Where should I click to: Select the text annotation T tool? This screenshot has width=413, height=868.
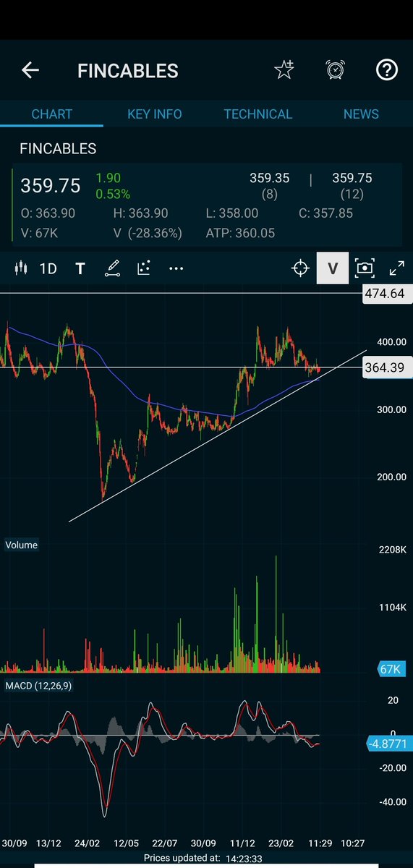coord(80,269)
